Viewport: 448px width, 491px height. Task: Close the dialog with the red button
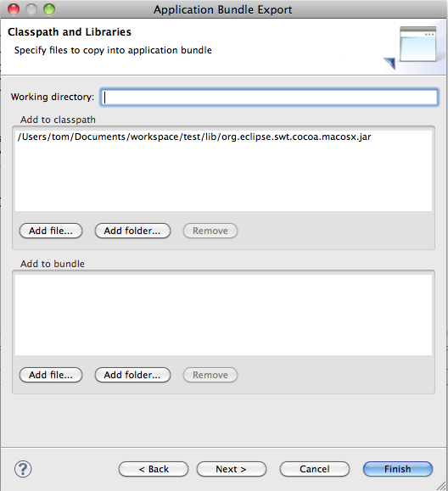(x=14, y=9)
